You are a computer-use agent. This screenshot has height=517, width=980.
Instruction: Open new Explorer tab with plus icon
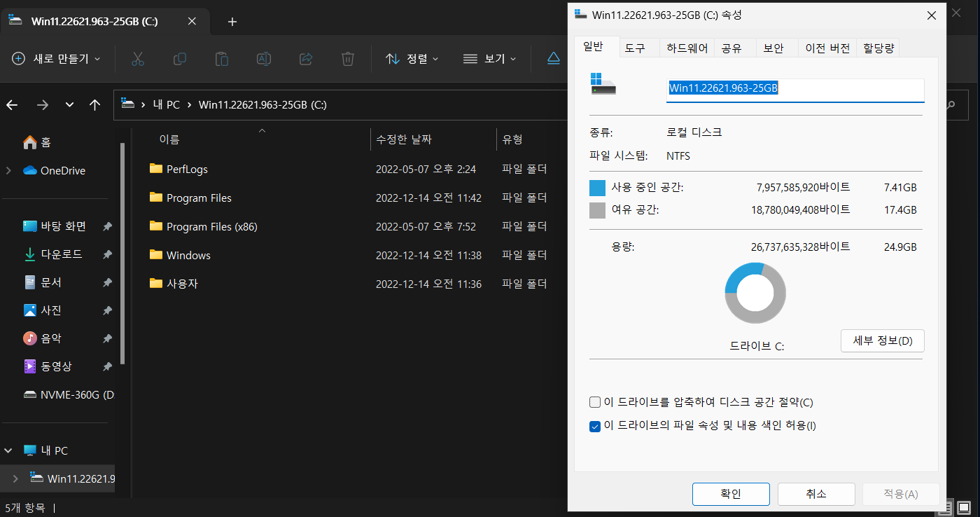(x=232, y=22)
